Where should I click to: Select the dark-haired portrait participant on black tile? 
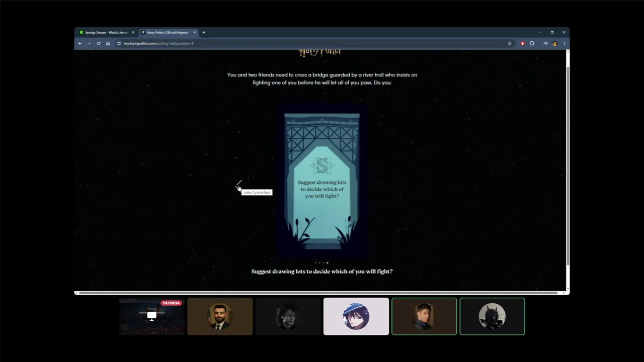[x=288, y=316]
